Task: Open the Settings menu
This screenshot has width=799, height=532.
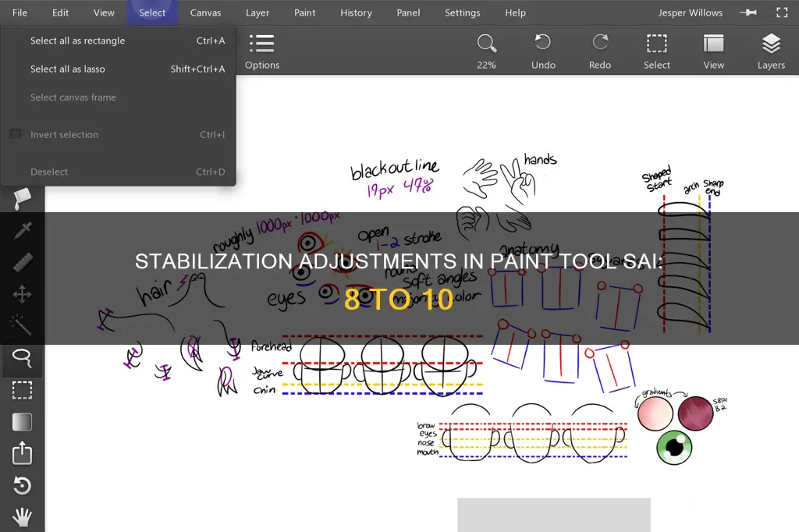Action: (x=462, y=12)
